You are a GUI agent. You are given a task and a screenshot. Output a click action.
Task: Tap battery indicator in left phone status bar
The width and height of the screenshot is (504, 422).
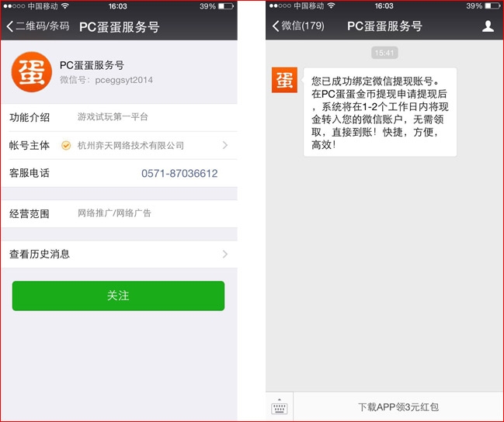(x=226, y=6)
